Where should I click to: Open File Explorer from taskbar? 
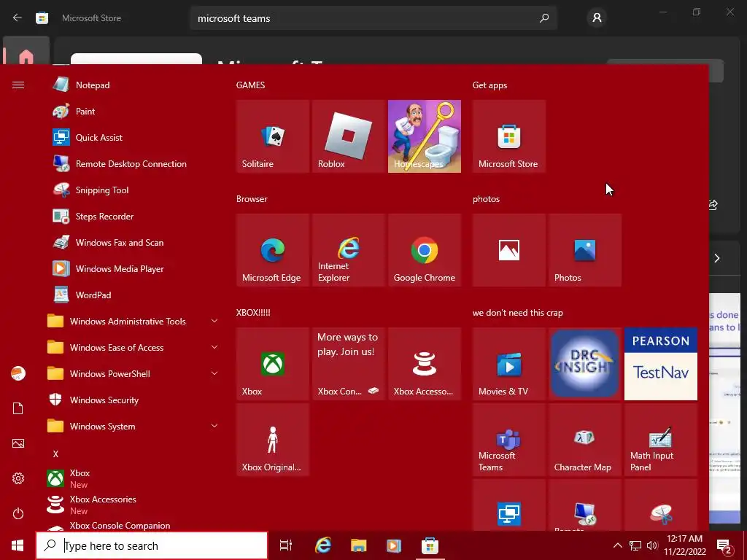(x=358, y=545)
